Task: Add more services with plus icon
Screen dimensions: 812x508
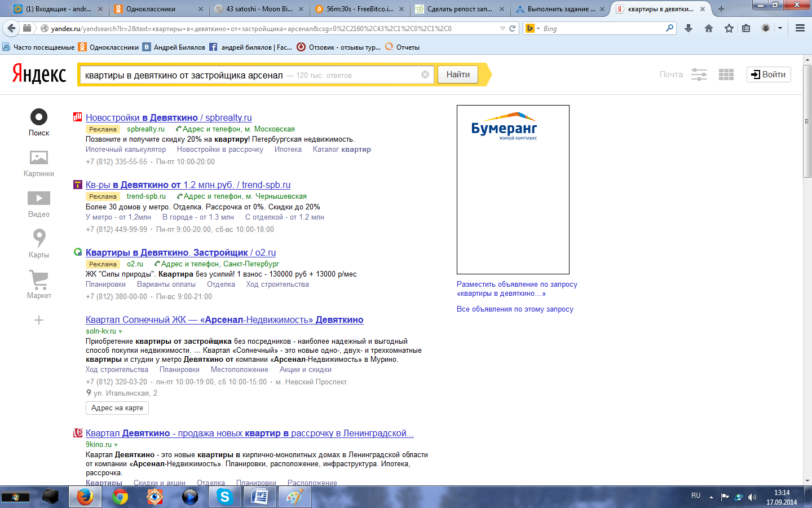Action: (x=39, y=320)
